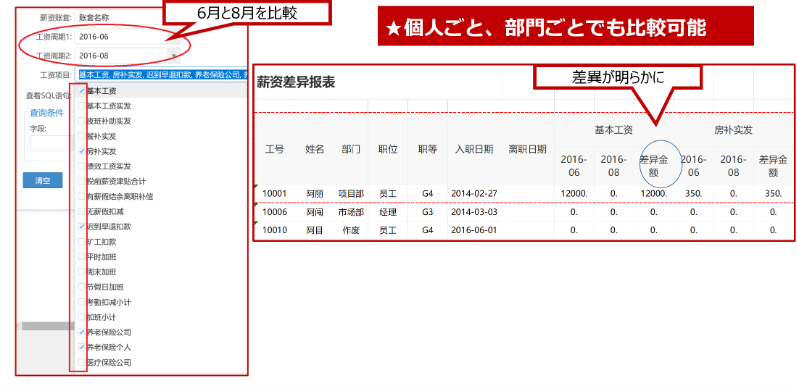Screen dimensions: 797x390
Task: Click the hire date 2014-03-03
Action: 474,212
